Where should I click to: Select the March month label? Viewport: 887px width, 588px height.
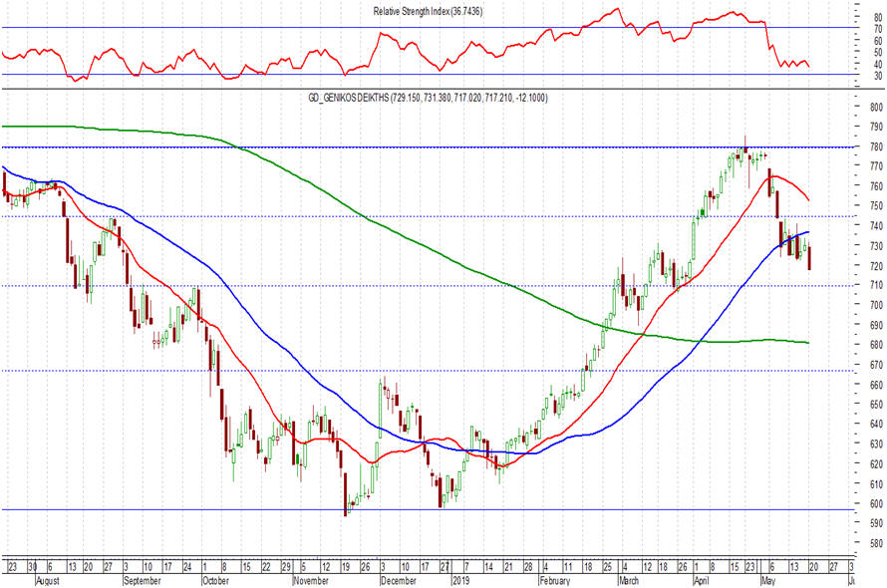click(629, 581)
